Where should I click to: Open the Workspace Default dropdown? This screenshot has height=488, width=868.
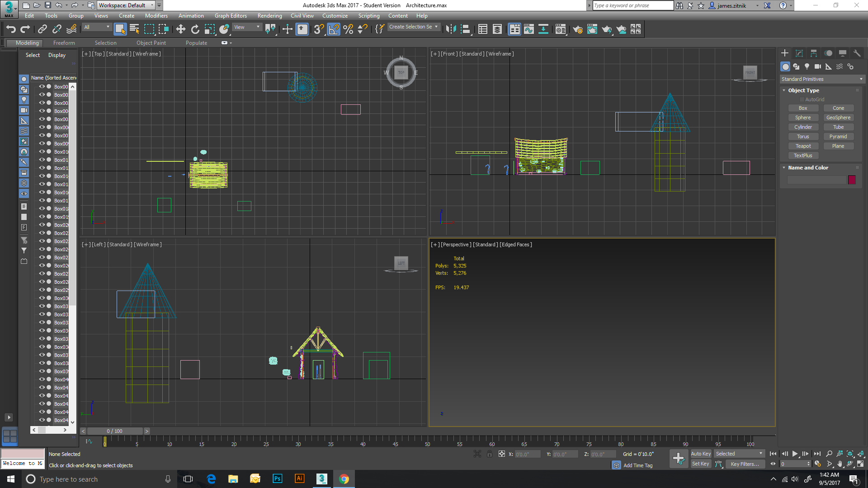pos(126,5)
